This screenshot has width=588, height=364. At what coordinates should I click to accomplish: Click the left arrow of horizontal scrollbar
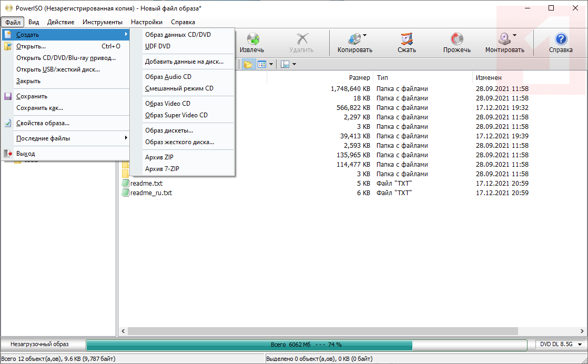coord(124,331)
